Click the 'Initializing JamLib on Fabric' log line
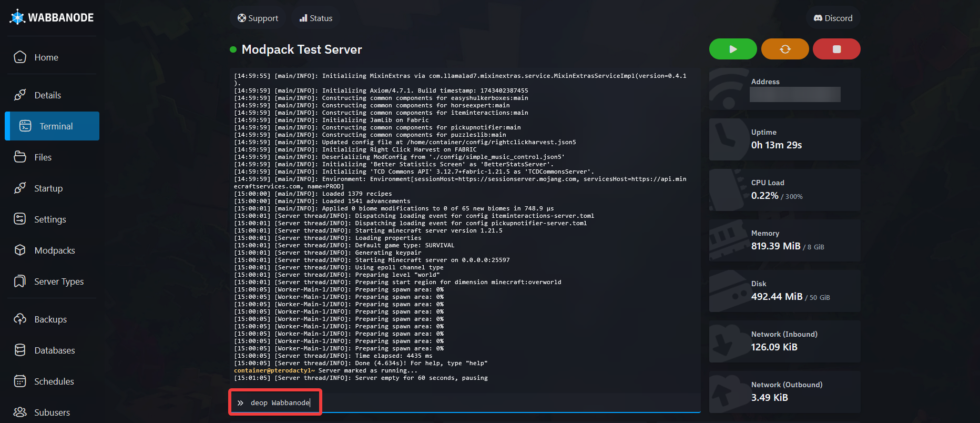 pyautogui.click(x=331, y=120)
